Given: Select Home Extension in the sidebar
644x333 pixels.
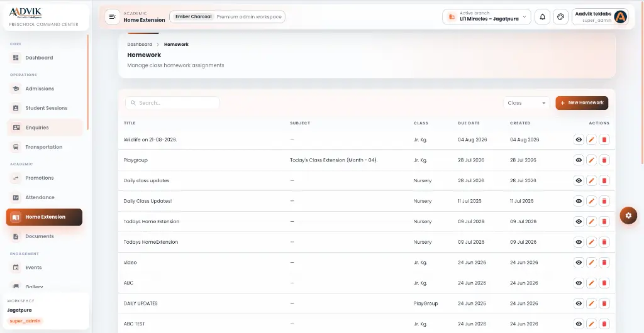Looking at the screenshot, I should 45,217.
